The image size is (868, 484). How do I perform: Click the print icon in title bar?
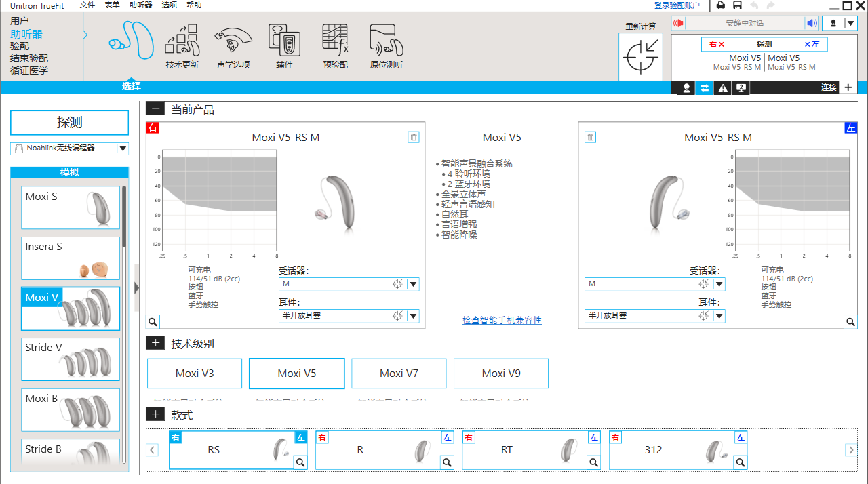click(x=722, y=5)
